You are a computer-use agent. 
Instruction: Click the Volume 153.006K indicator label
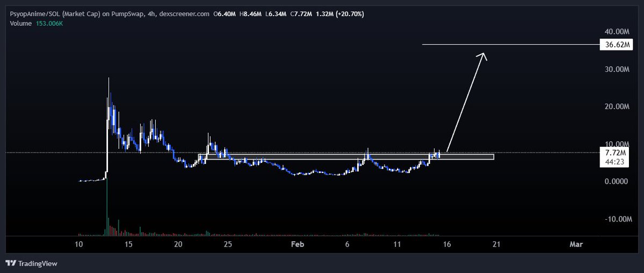click(x=35, y=24)
